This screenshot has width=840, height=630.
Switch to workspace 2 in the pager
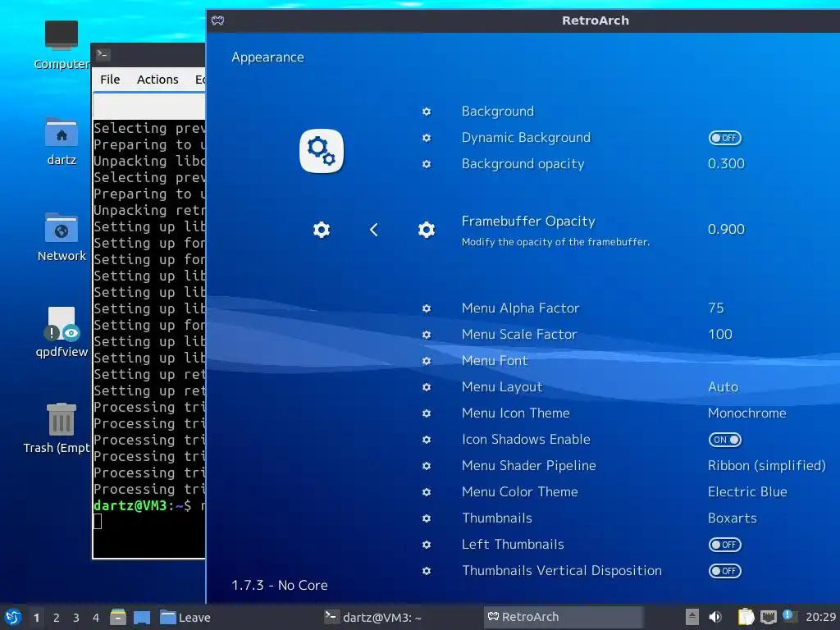[57, 618]
